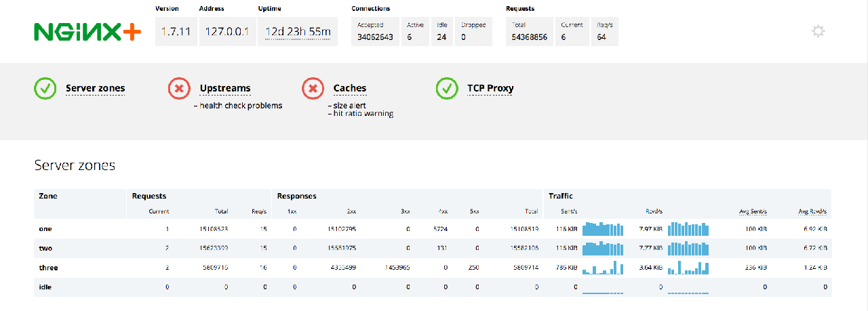
Task: Click the green check icon for Server zones
Action: click(x=45, y=88)
